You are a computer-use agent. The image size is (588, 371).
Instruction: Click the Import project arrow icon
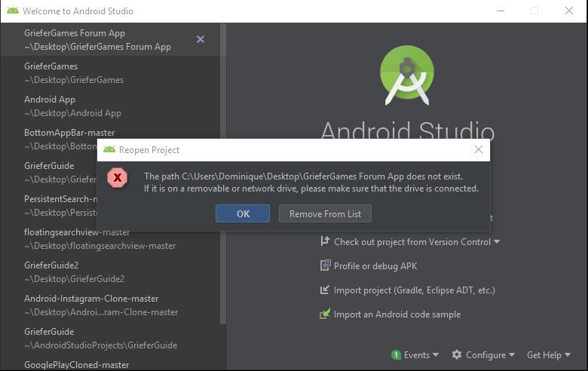tap(325, 290)
